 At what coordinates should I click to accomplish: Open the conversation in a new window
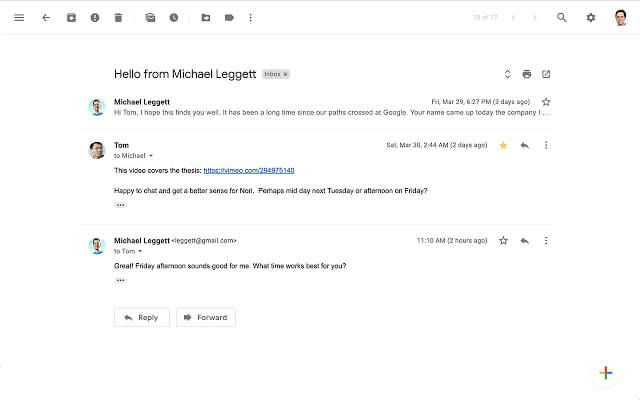pyautogui.click(x=546, y=74)
